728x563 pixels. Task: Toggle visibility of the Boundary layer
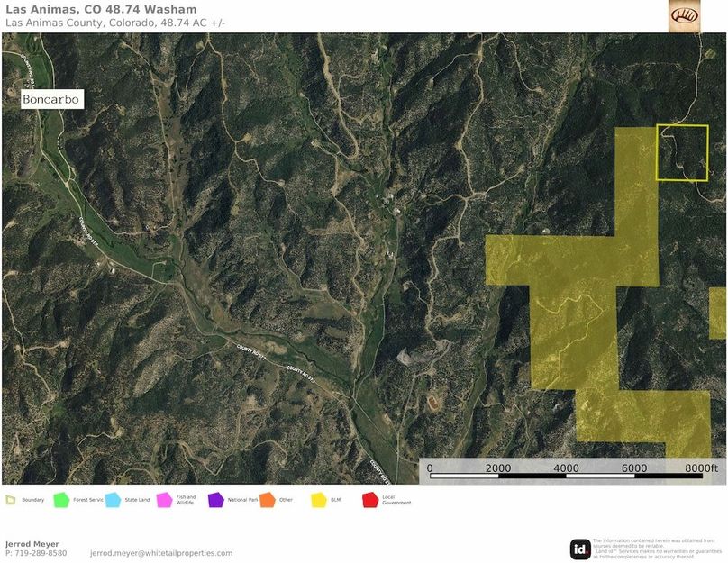[x=11, y=497]
